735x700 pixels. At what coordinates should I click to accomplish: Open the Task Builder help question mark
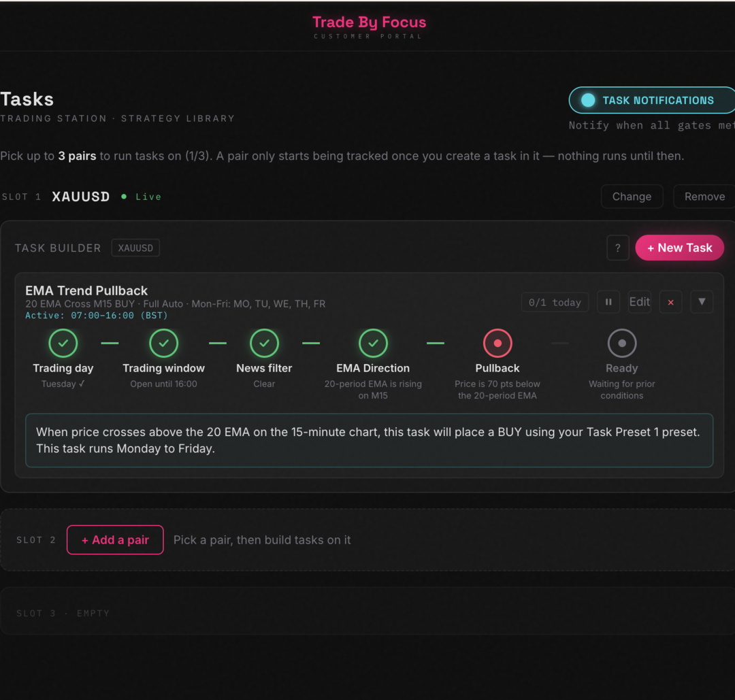pyautogui.click(x=618, y=248)
